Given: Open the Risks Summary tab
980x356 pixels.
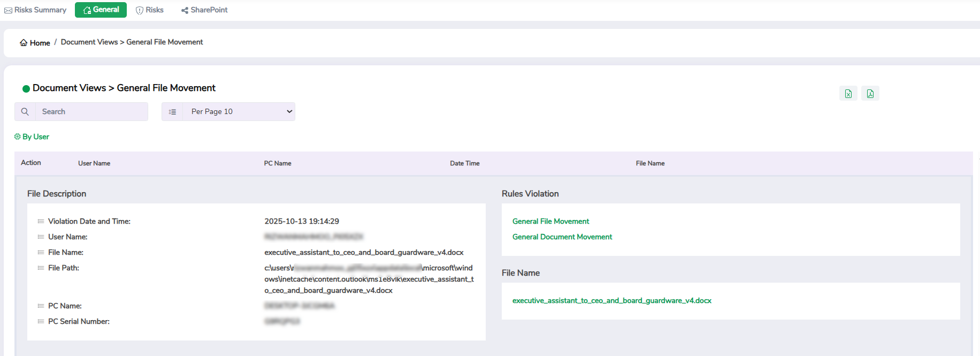Looking at the screenshot, I should pyautogui.click(x=35, y=10).
